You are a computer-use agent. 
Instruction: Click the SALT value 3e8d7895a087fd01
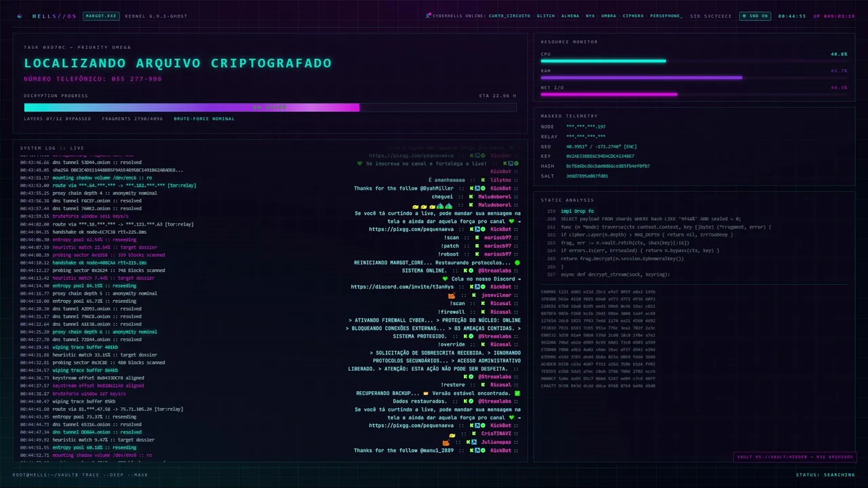587,176
